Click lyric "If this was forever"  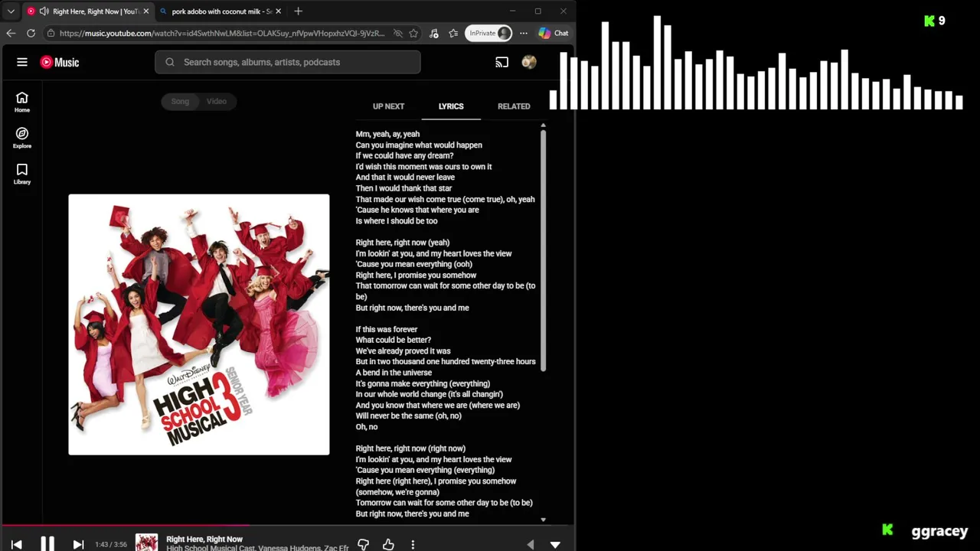pos(387,329)
